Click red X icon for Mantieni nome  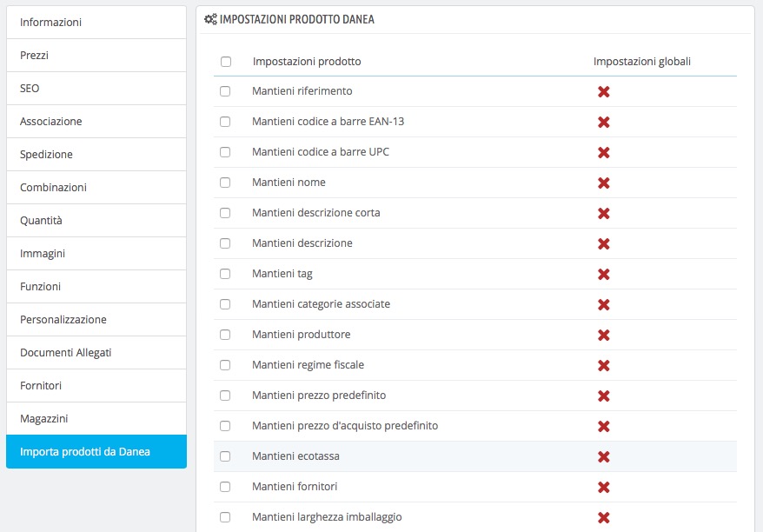[x=604, y=183]
